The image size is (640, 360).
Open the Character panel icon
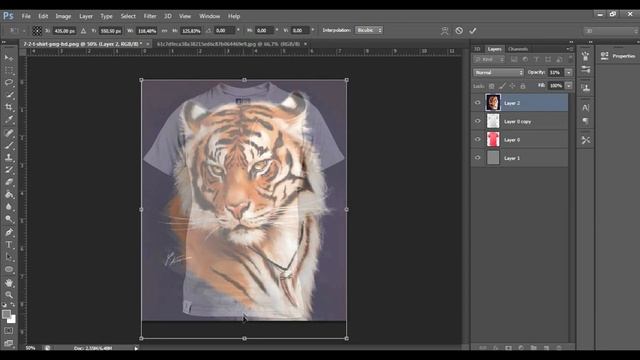[x=585, y=108]
